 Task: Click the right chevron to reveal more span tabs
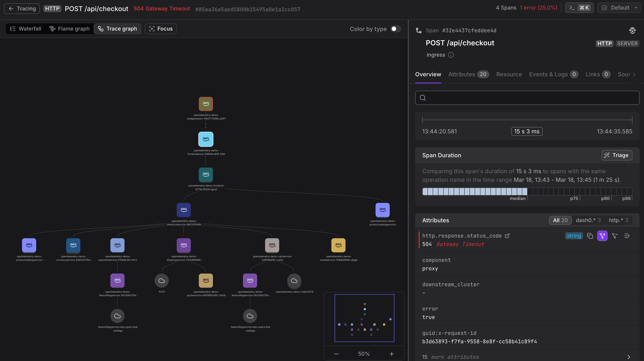click(x=634, y=75)
